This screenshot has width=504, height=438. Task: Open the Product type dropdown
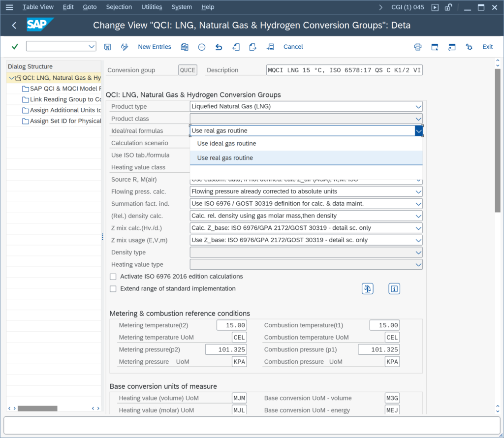pos(418,107)
